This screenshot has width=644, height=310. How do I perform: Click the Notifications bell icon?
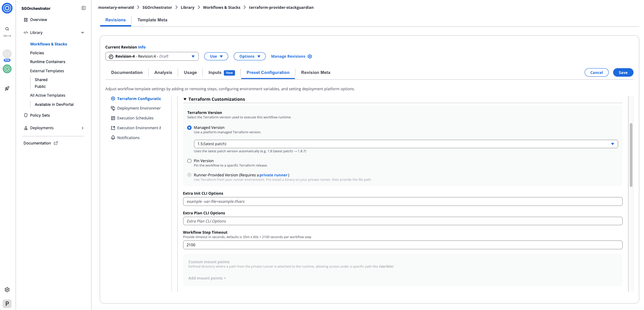click(113, 137)
